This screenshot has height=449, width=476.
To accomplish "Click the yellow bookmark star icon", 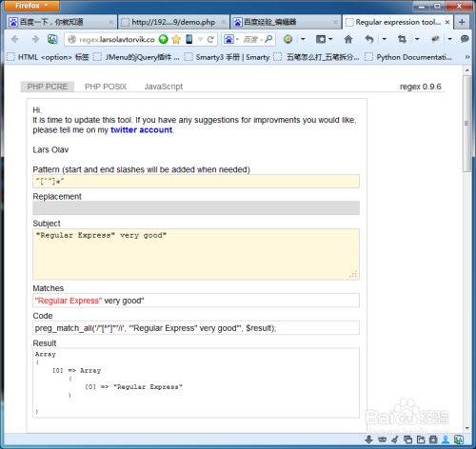I will (x=176, y=39).
